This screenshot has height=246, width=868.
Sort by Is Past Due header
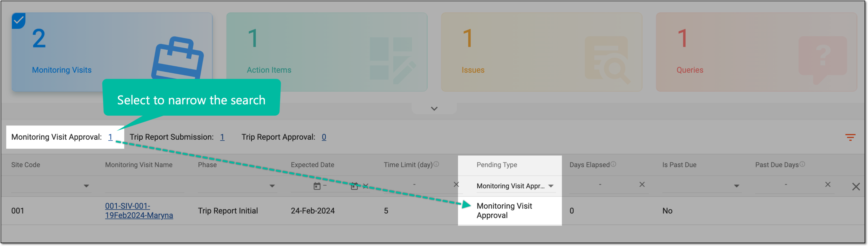pyautogui.click(x=679, y=165)
